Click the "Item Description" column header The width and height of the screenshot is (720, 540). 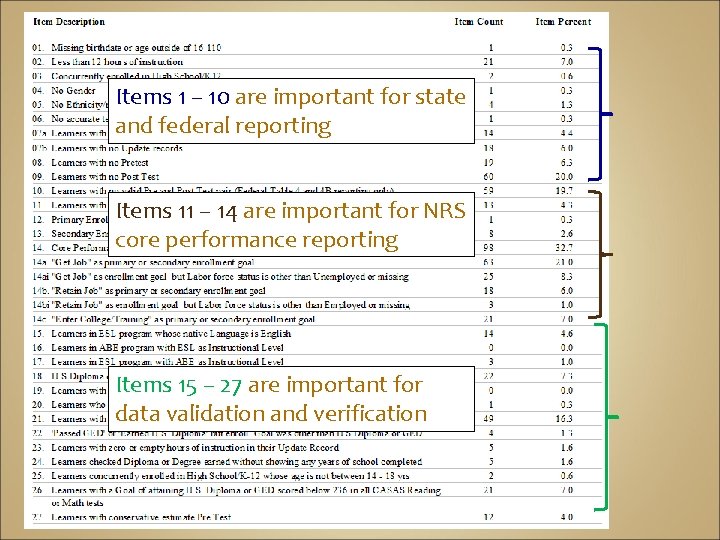[69, 22]
